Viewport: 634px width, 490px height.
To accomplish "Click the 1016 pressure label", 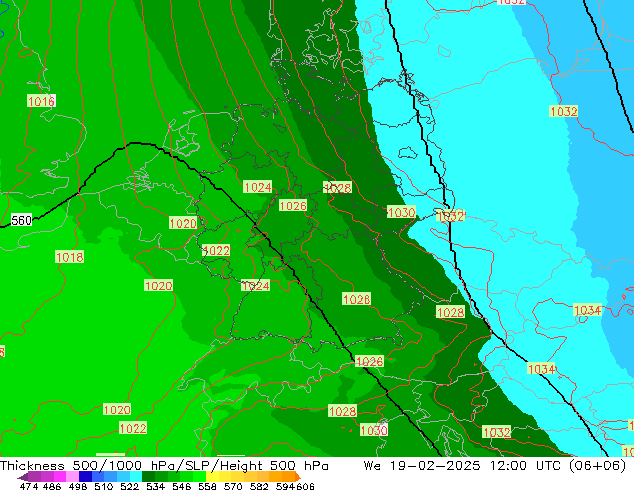I will click(x=41, y=101).
